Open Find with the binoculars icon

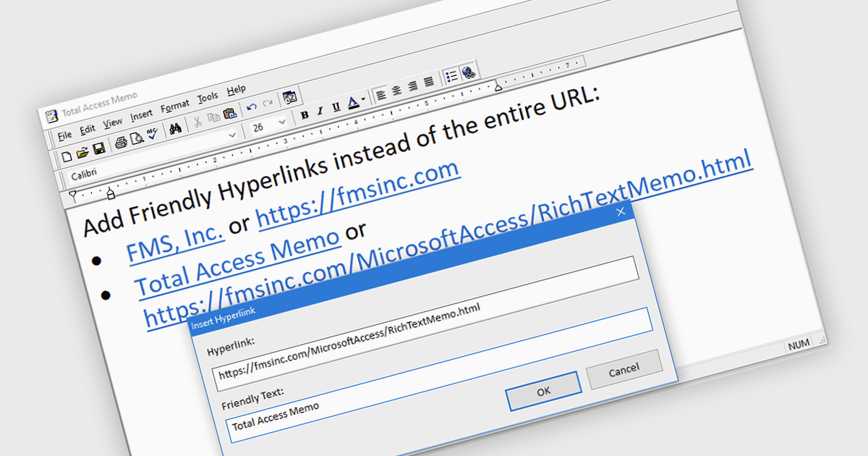[176, 128]
